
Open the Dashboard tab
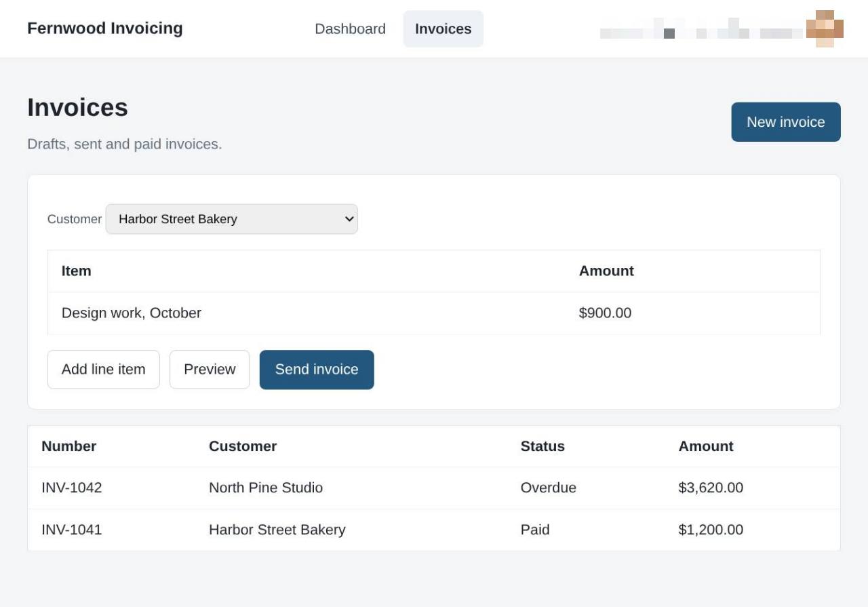tap(350, 28)
